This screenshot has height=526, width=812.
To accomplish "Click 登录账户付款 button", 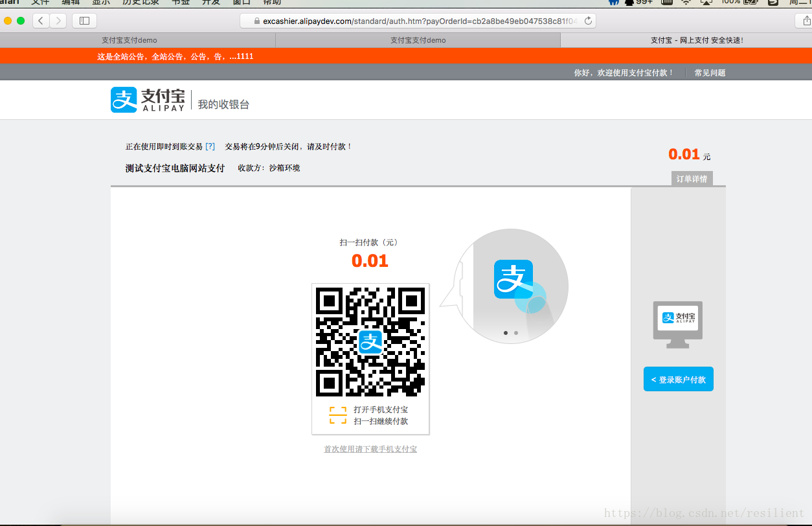I will click(679, 380).
